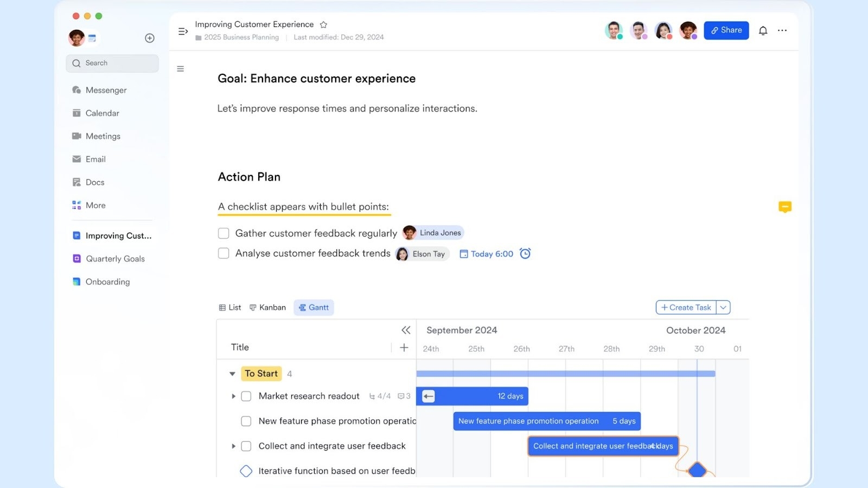Viewport: 868px width, 488px height.
Task: Click the October 2024 month label
Action: coord(695,330)
